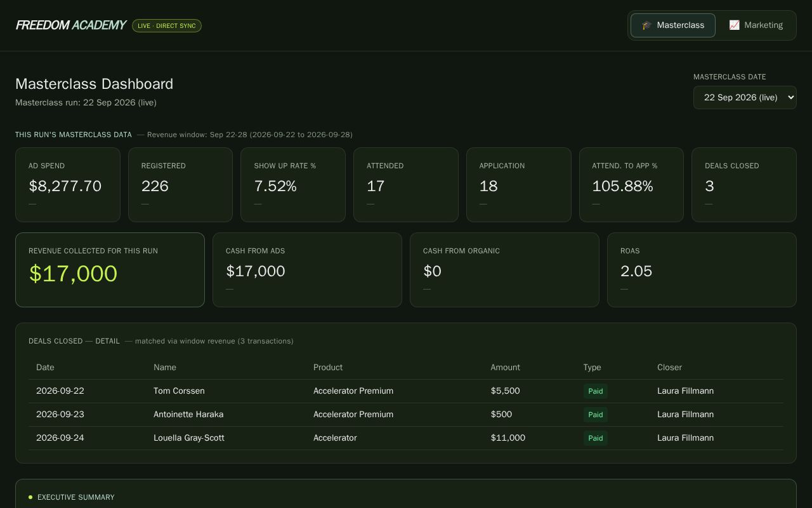The width and height of the screenshot is (812, 508).
Task: Select the Ad Spend card
Action: 68,185
